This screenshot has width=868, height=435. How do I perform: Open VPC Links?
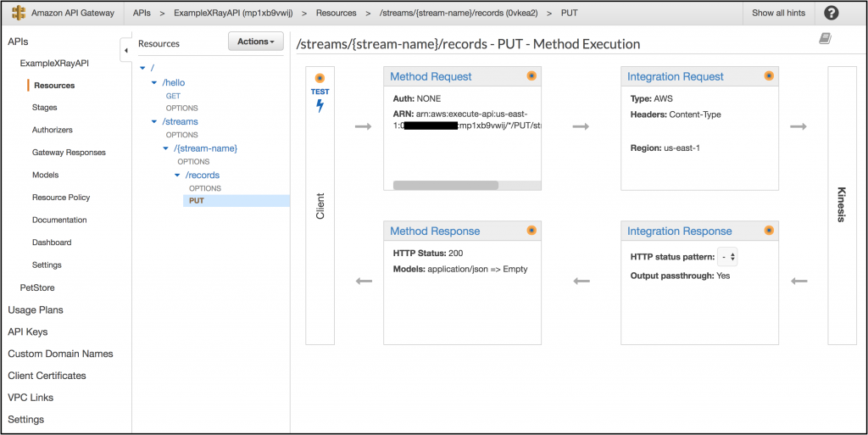click(x=31, y=398)
